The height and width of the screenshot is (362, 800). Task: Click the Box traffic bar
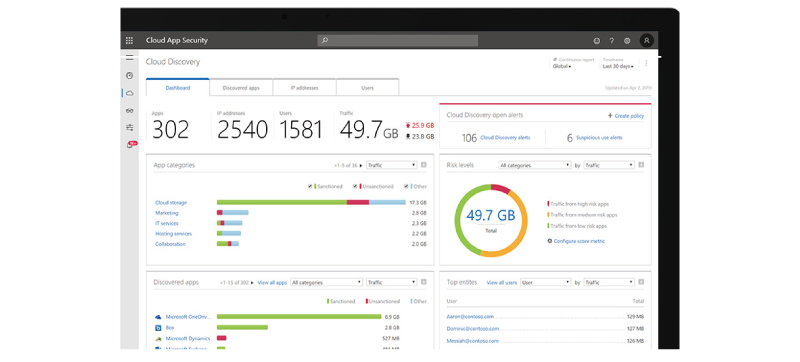pyautogui.click(x=242, y=327)
